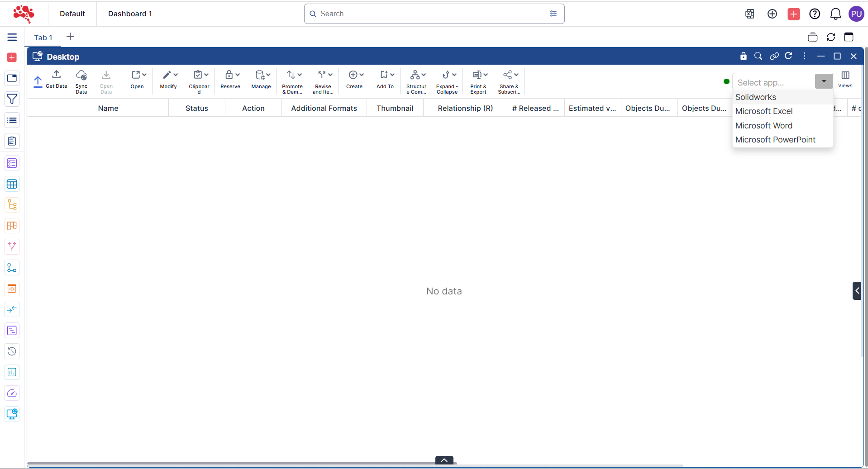868x469 pixels.
Task: Toggle the bottom panel up arrow
Action: point(444,460)
